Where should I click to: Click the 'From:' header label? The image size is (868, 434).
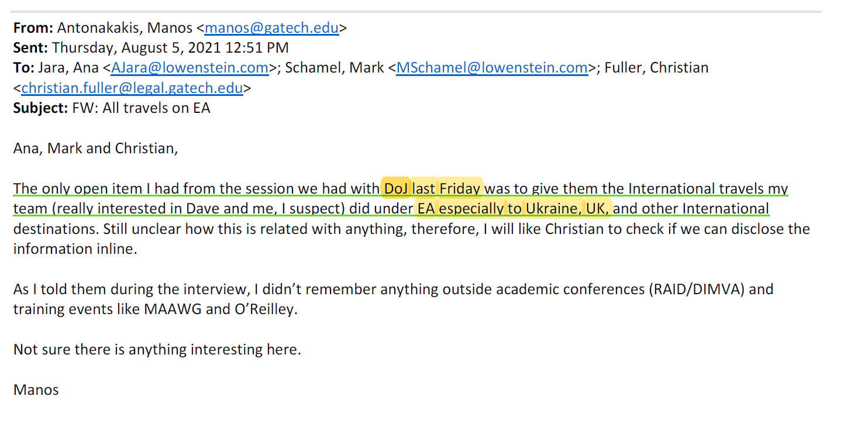tap(33, 27)
